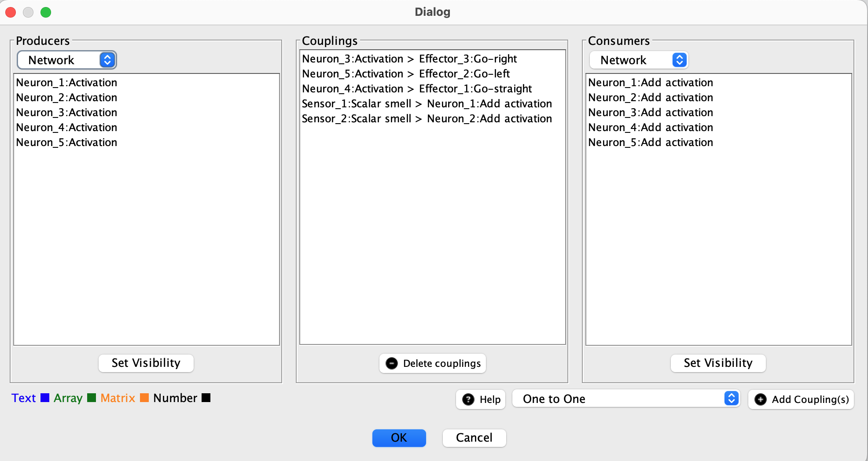This screenshot has height=461, width=868.
Task: Open the Consumers Network dropdown
Action: click(639, 60)
